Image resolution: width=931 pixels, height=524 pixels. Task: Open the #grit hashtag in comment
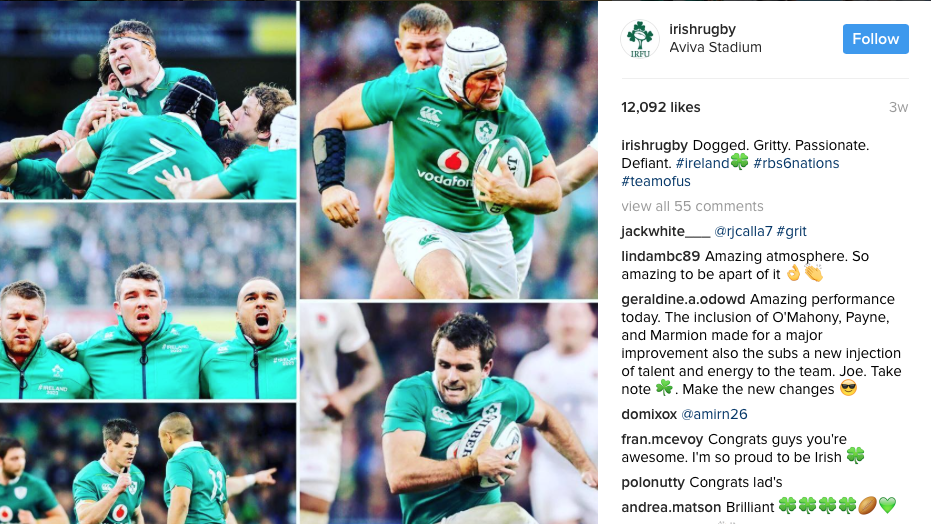(791, 231)
